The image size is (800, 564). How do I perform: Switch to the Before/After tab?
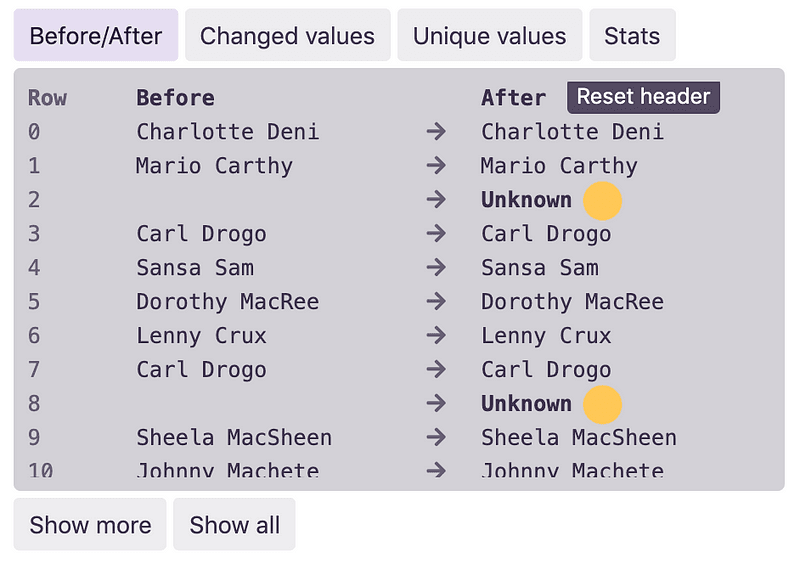click(96, 35)
